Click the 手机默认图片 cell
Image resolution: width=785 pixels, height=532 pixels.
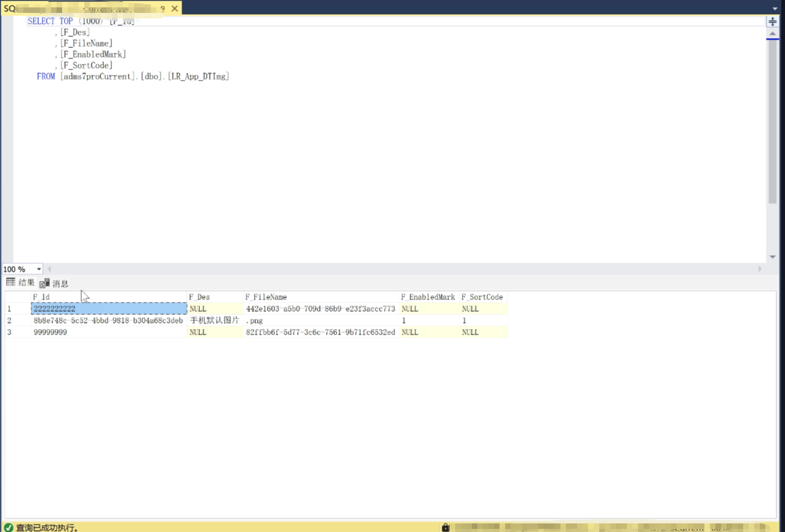tap(215, 320)
